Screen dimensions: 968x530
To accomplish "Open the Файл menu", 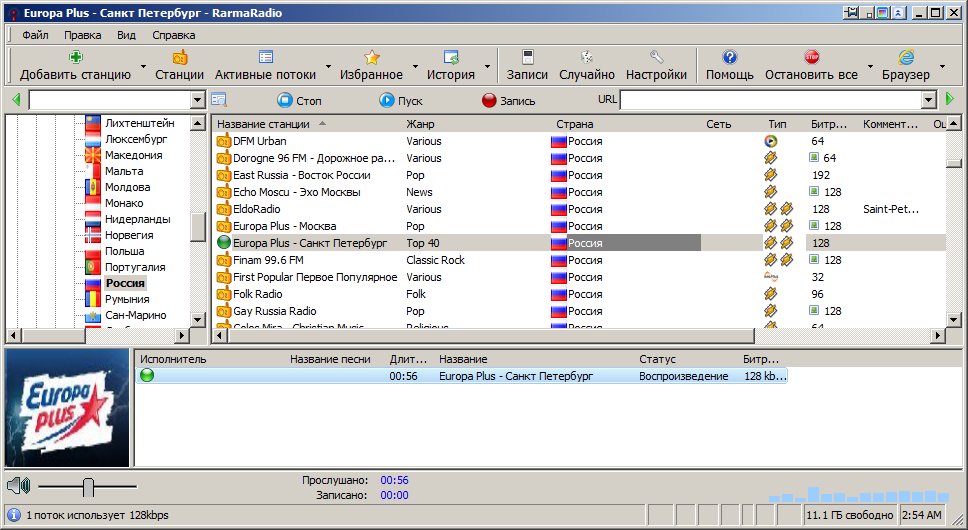I will point(35,35).
